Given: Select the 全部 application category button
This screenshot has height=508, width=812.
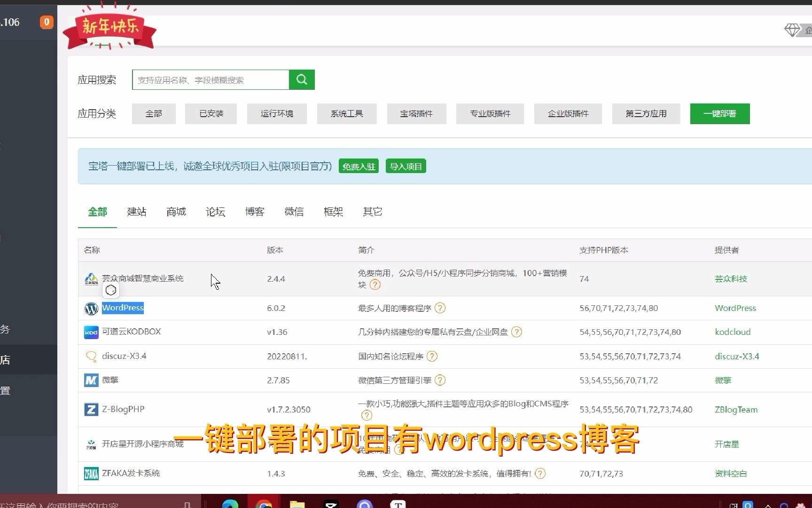Looking at the screenshot, I should (x=154, y=114).
